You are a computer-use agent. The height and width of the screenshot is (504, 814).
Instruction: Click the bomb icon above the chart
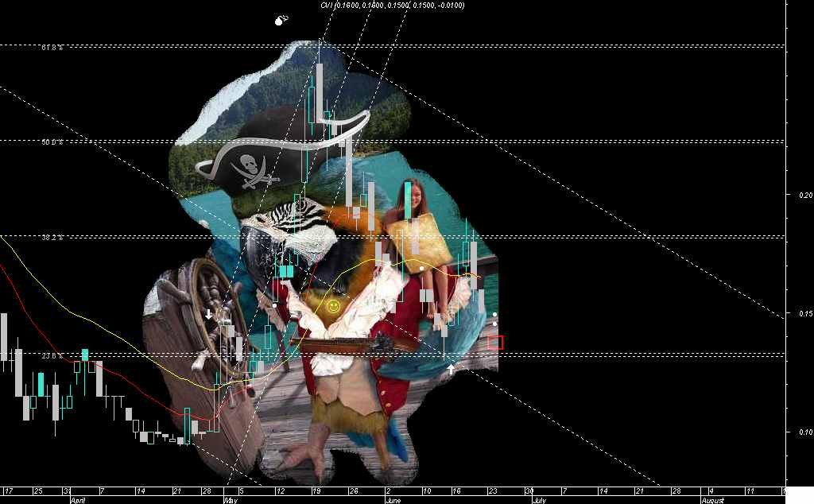point(281,20)
